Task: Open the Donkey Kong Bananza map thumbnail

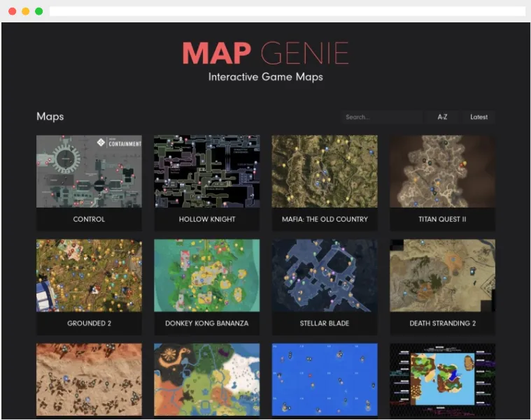Action: [207, 275]
